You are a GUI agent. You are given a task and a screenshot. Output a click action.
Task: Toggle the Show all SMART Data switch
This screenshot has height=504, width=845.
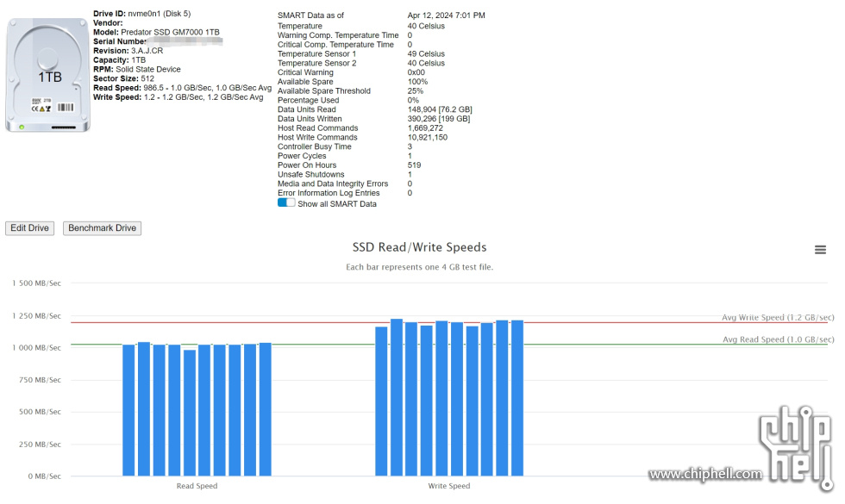(x=286, y=203)
